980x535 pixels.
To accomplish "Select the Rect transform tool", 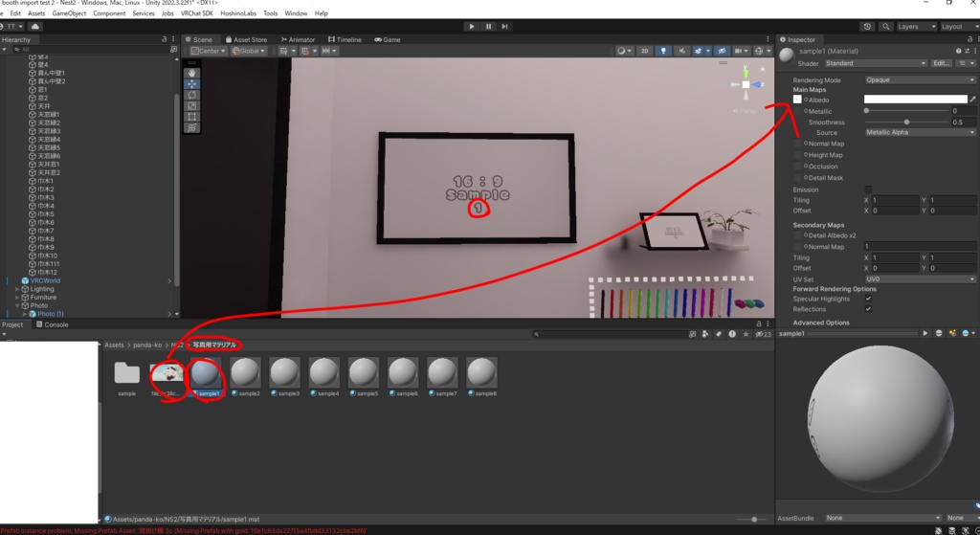I will pos(191,116).
